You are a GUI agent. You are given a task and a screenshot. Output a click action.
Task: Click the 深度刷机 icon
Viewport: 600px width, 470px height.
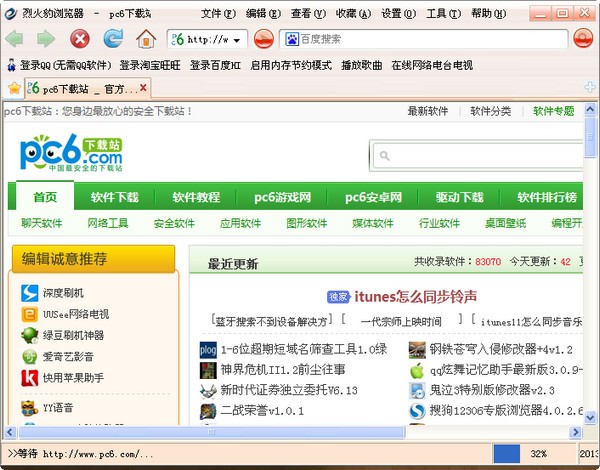coord(29,293)
